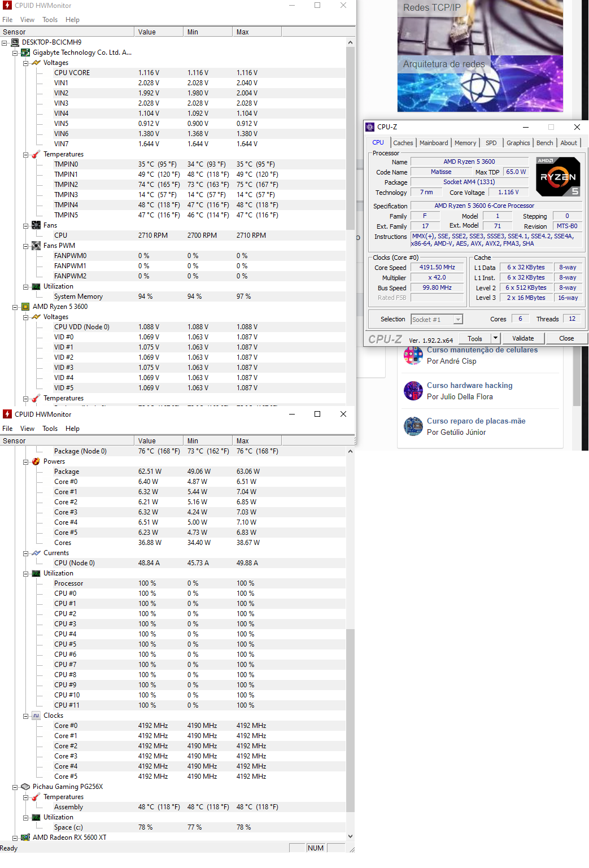This screenshot has height=868, width=589.
Task: Click the Redes TCP/IP thumbnail
Action: tap(480, 27)
